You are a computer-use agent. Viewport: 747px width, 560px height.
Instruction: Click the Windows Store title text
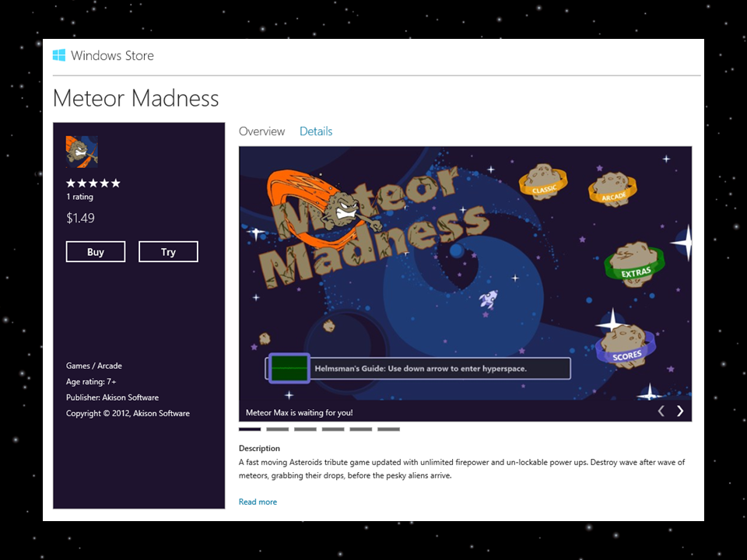[112, 56]
